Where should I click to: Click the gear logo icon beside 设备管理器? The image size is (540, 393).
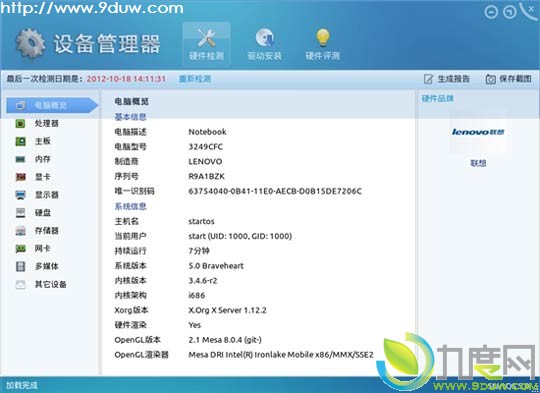click(x=30, y=43)
